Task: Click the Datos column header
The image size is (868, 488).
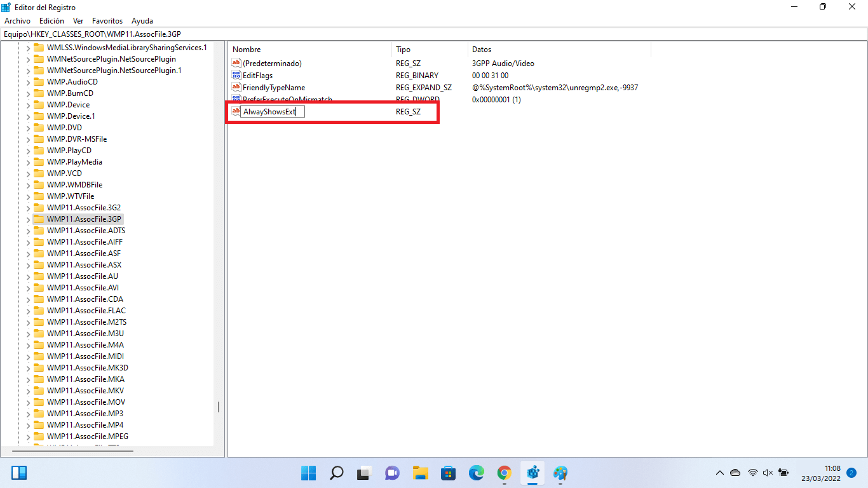Action: pyautogui.click(x=559, y=50)
